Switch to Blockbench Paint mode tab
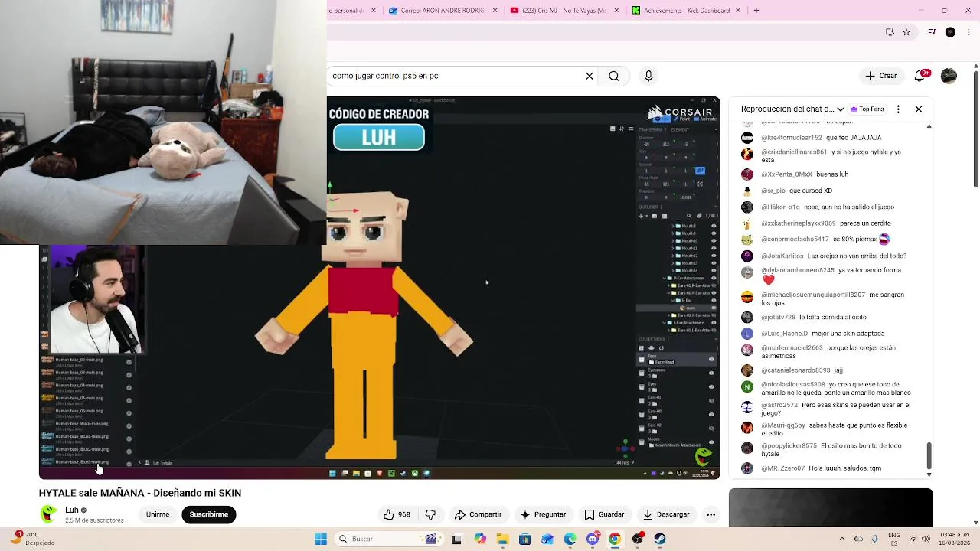This screenshot has height=551, width=980. (x=681, y=119)
